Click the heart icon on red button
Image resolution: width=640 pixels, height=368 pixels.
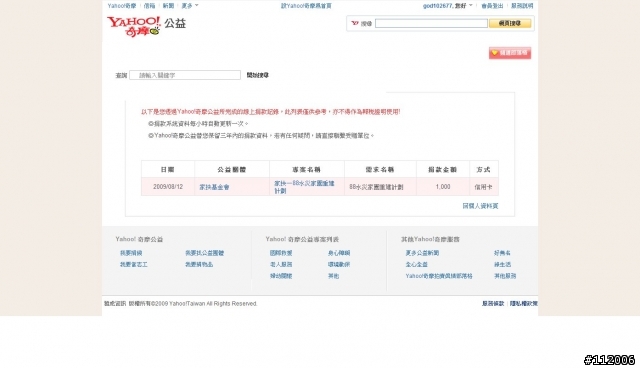click(x=495, y=53)
